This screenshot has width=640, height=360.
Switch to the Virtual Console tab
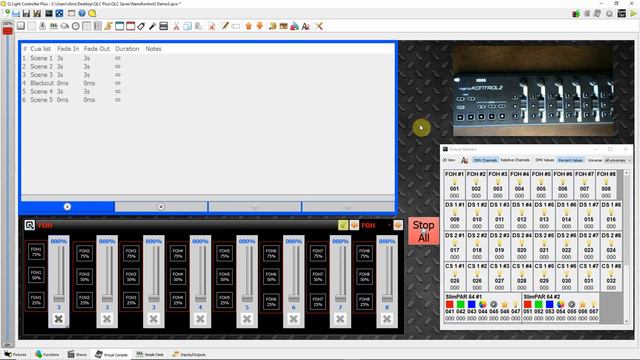click(x=111, y=354)
